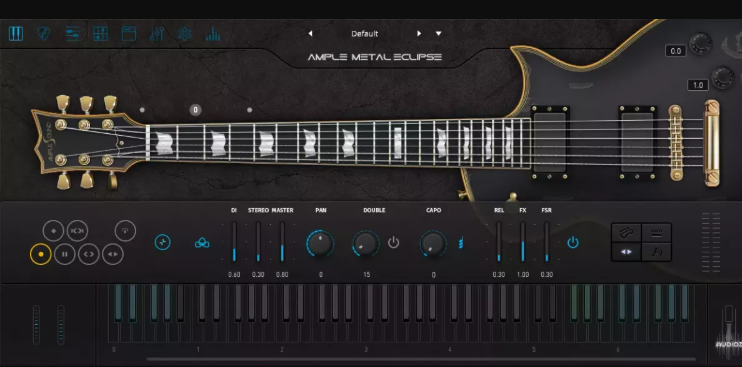Click the nut at fretboard start
Screen dimensions: 742x367
click(148, 143)
